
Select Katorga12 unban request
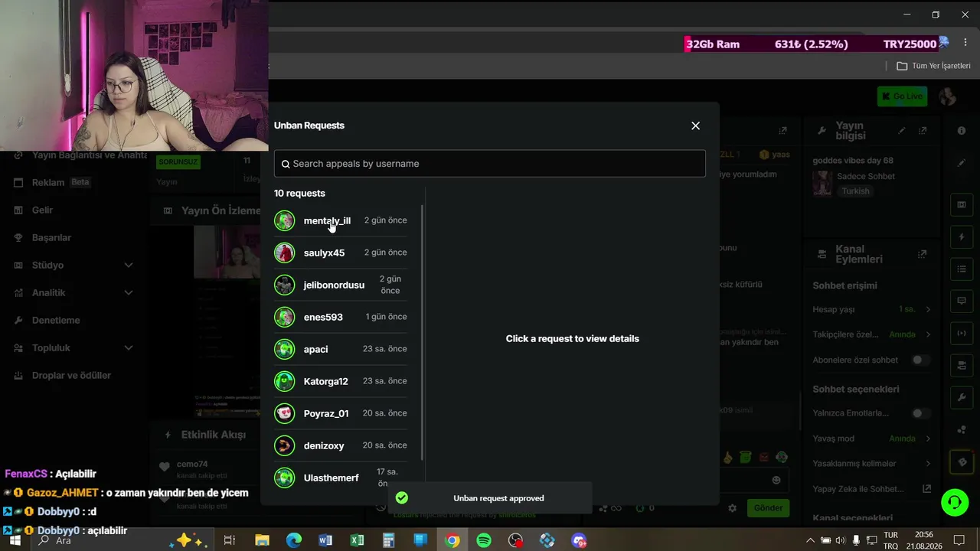[341, 381]
